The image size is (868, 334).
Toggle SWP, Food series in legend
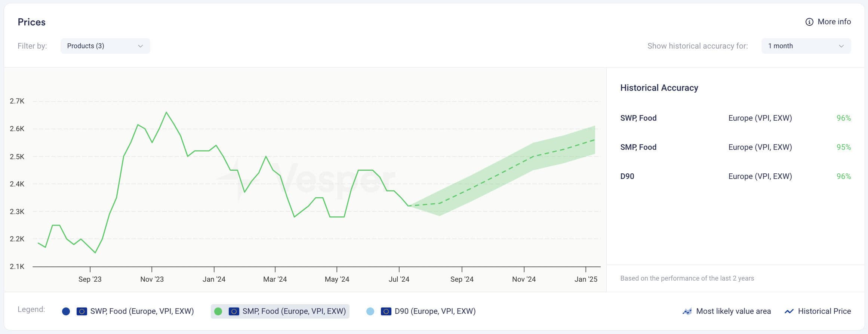[x=128, y=311]
